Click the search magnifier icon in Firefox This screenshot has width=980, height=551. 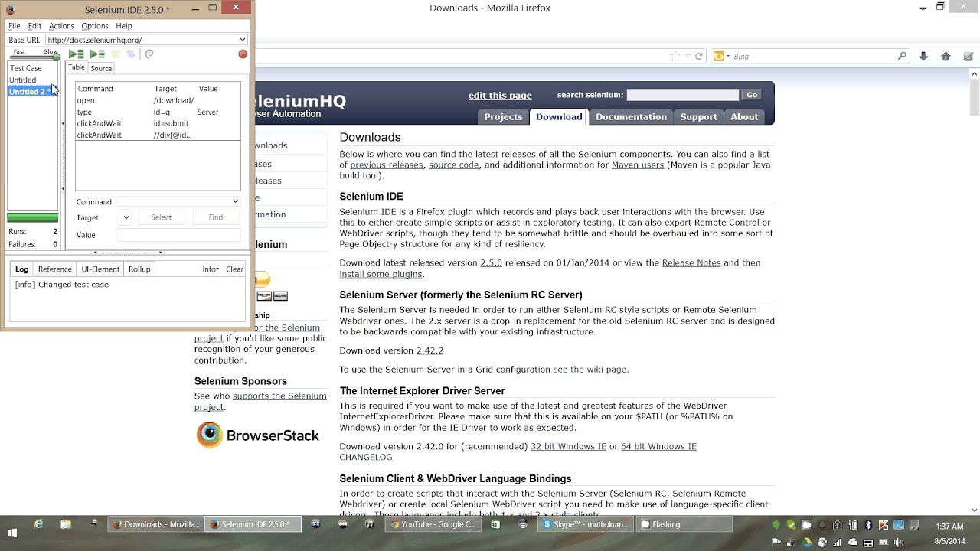[x=902, y=56]
